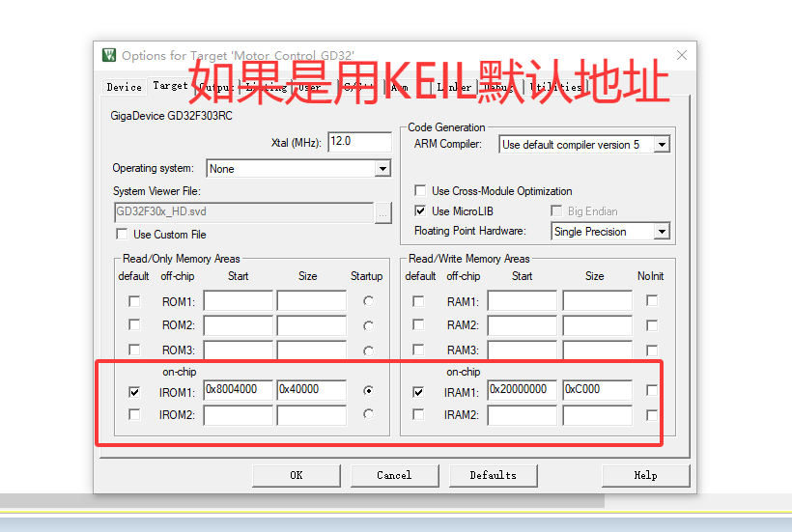Click the IROM1 Start field 0x8004000

[239, 390]
